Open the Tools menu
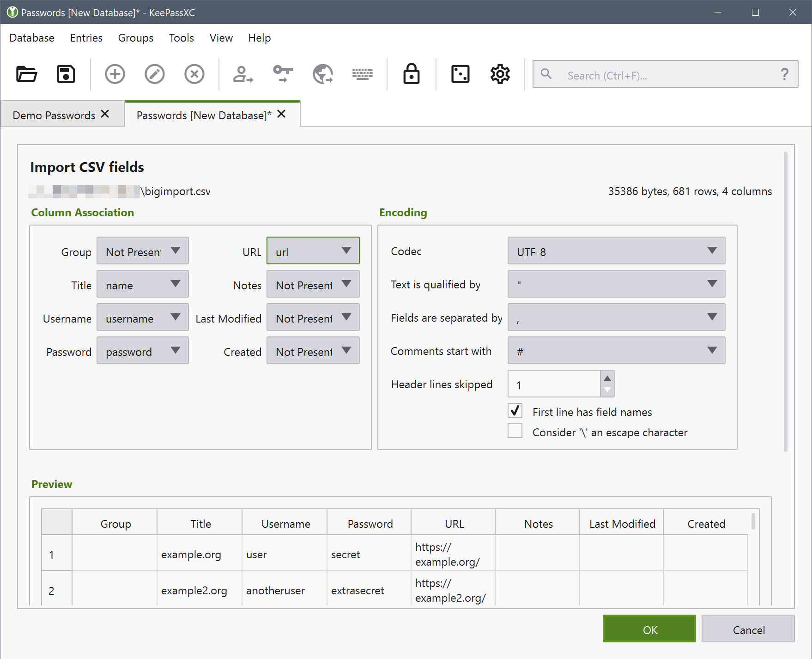Image resolution: width=812 pixels, height=659 pixels. coord(181,38)
